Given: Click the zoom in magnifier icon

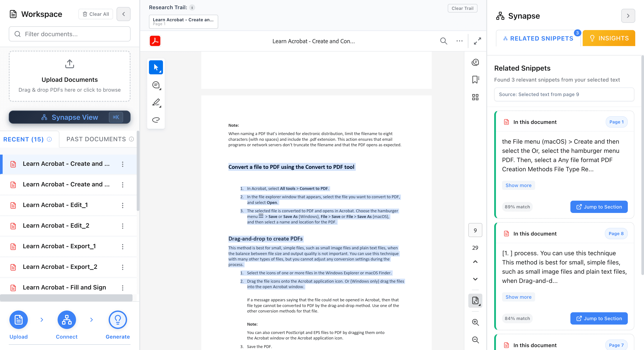Looking at the screenshot, I should coord(475,322).
